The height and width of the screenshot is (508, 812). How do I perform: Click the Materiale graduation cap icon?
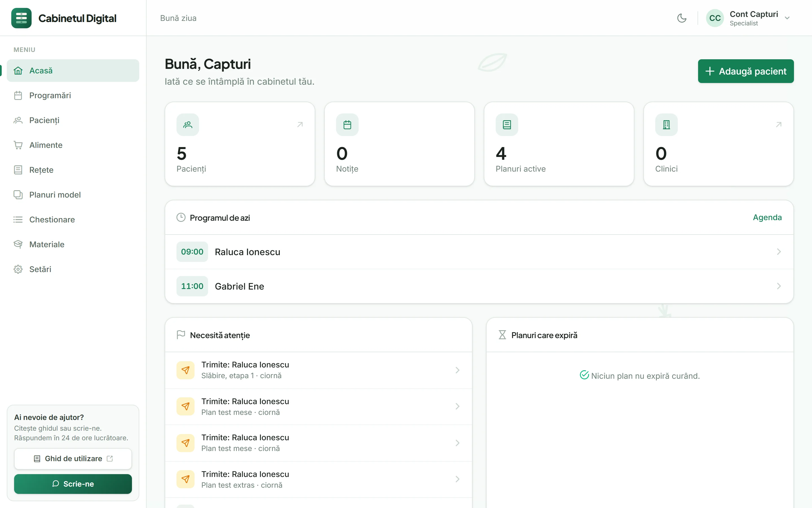coord(18,245)
